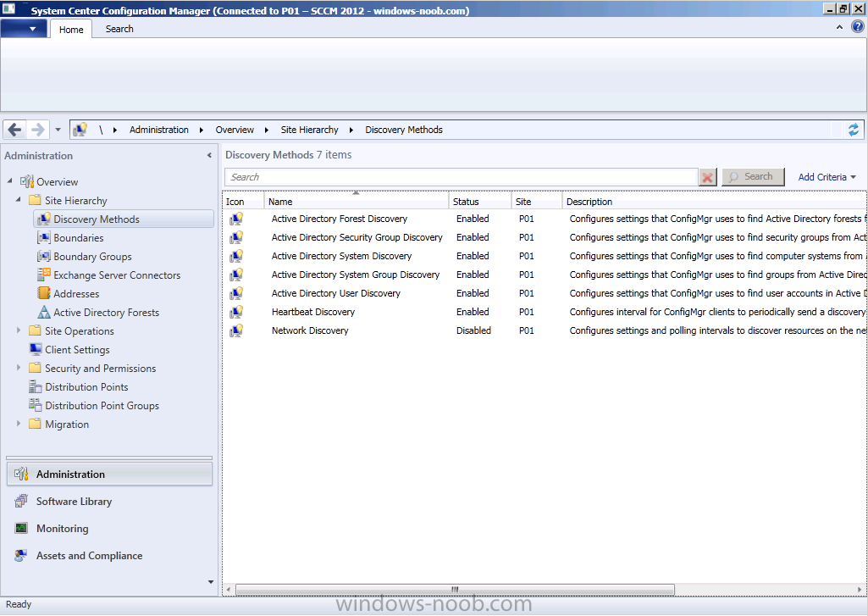The width and height of the screenshot is (868, 616).
Task: Select the Site Hierarchy folder icon
Action: click(x=35, y=200)
